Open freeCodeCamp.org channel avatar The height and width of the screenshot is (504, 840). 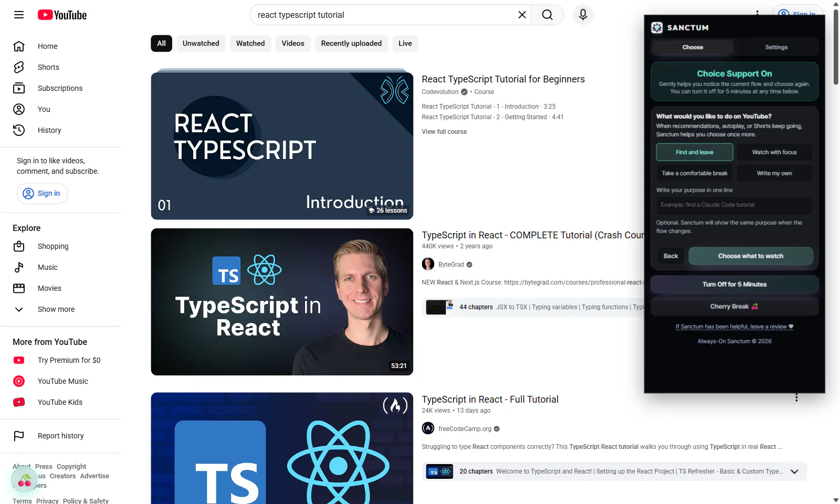pyautogui.click(x=428, y=428)
